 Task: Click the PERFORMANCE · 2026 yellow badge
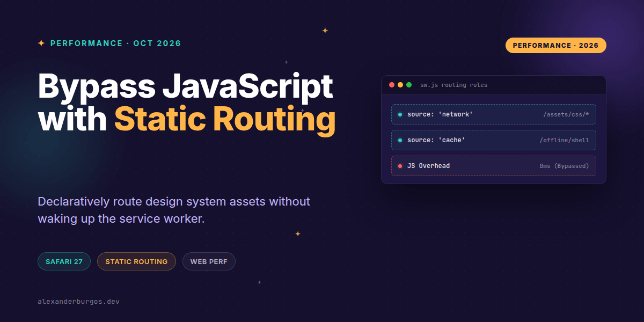click(555, 45)
